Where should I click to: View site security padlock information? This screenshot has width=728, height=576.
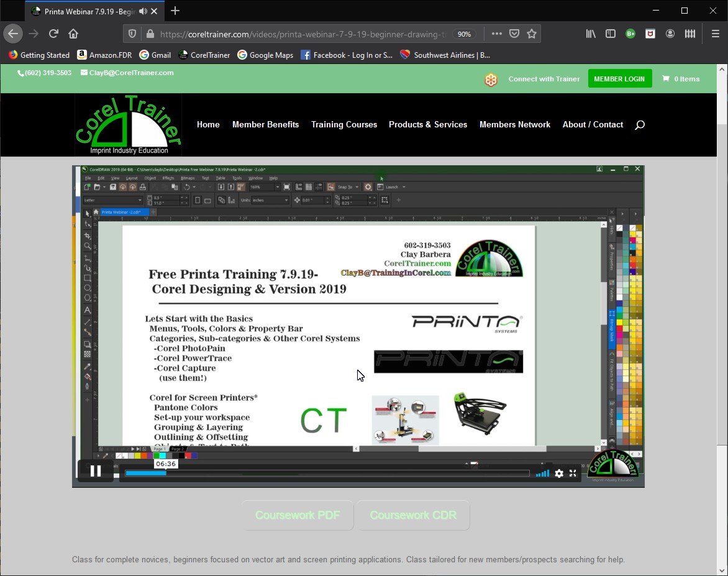tap(150, 34)
